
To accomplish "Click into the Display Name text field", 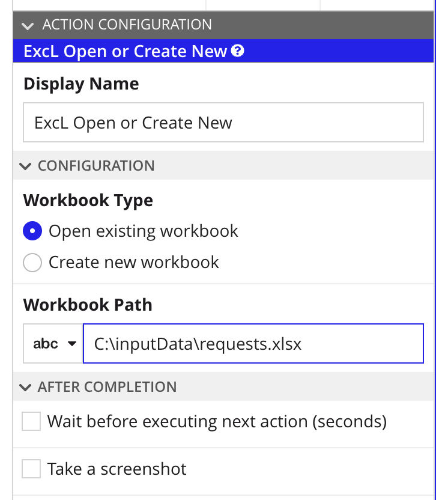I will 223,123.
